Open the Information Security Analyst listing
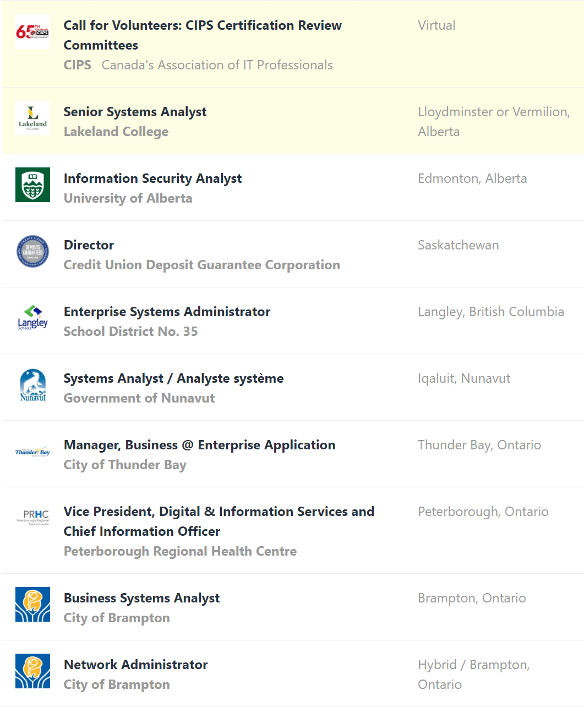584x728 pixels. (x=152, y=178)
